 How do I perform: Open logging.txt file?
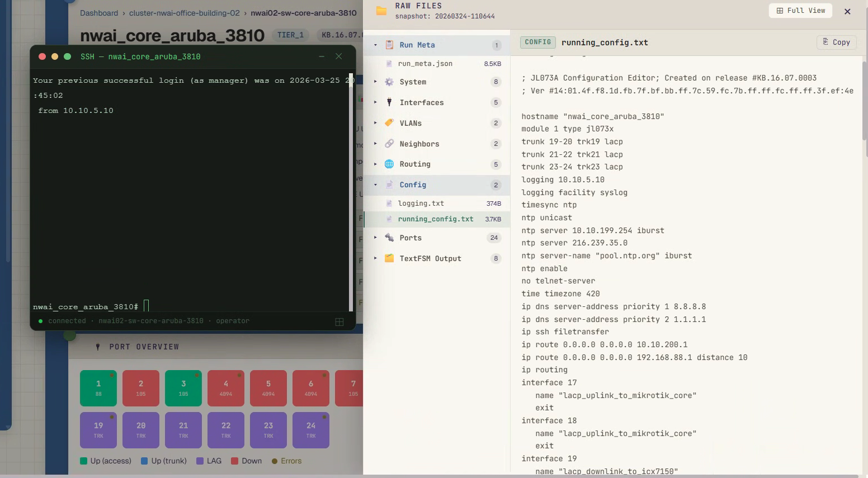(437, 203)
